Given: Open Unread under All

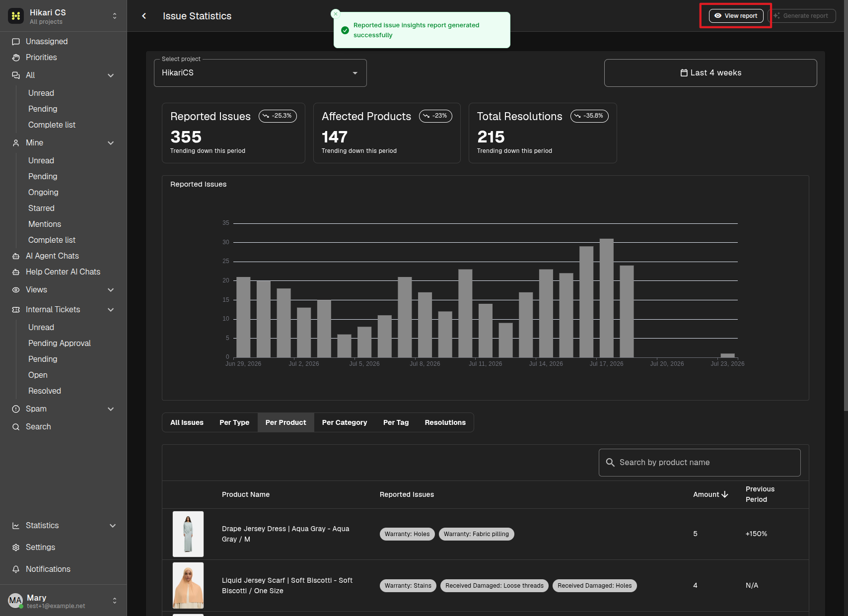Looking at the screenshot, I should (x=41, y=93).
